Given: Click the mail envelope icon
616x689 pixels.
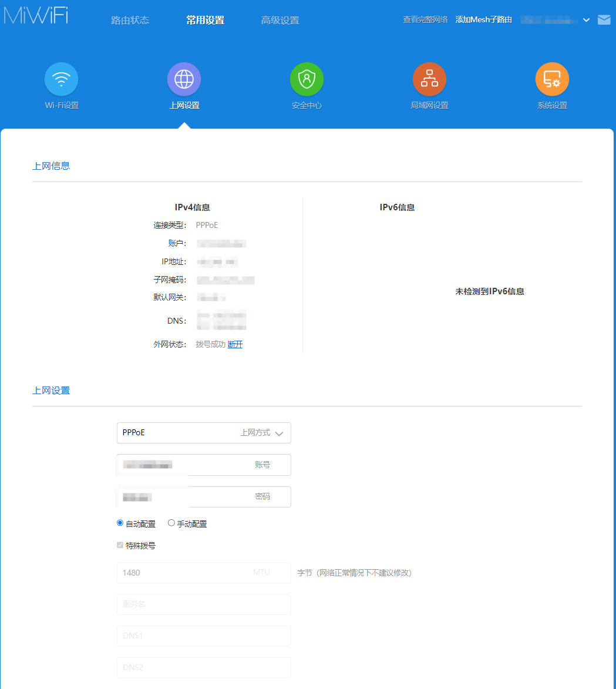Looking at the screenshot, I should pyautogui.click(x=604, y=20).
